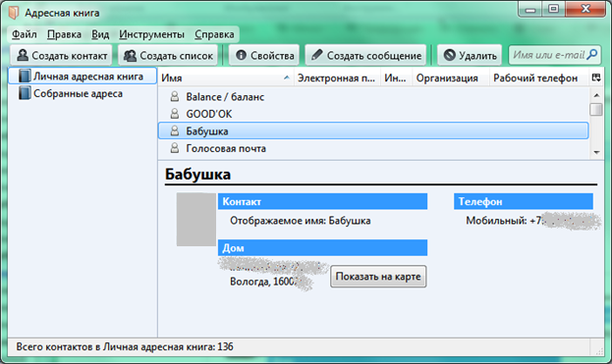Open the Справка menu
Screen dimensions: 612x364
click(x=214, y=34)
